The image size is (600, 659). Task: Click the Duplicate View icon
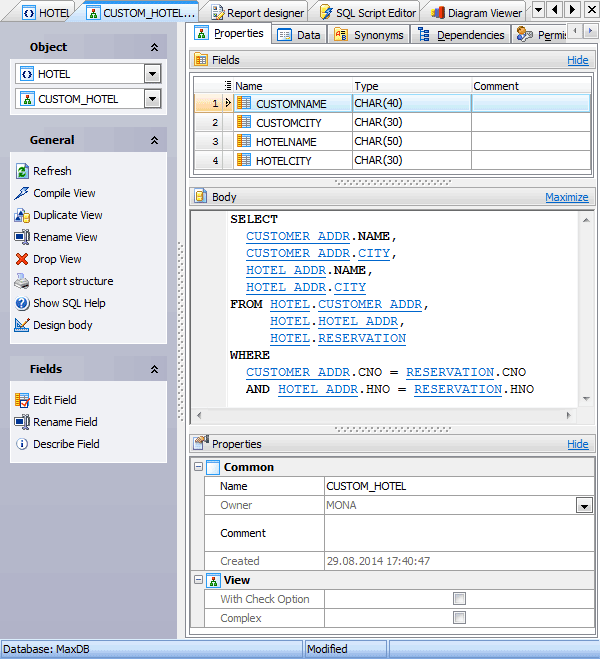click(22, 215)
